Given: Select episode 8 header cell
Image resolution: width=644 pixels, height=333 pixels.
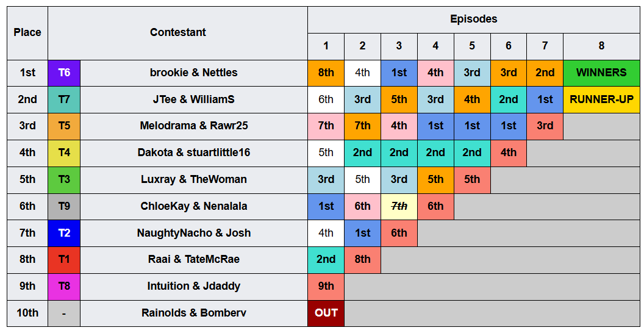Looking at the screenshot, I should pos(601,46).
